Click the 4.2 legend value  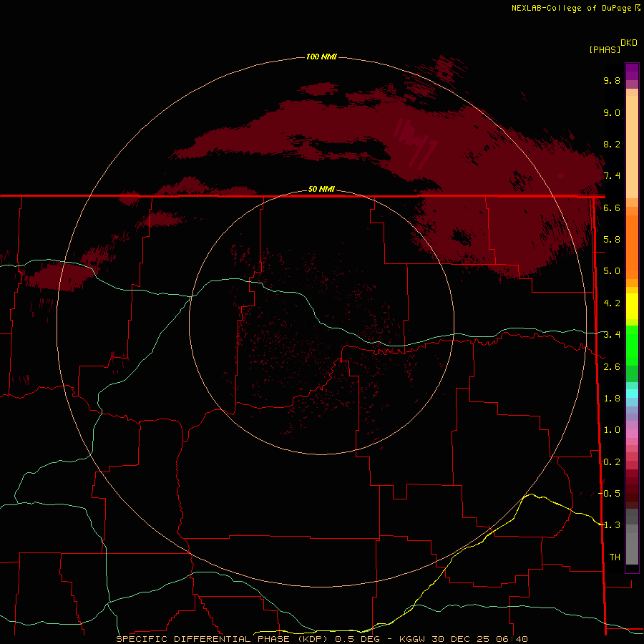tap(612, 303)
